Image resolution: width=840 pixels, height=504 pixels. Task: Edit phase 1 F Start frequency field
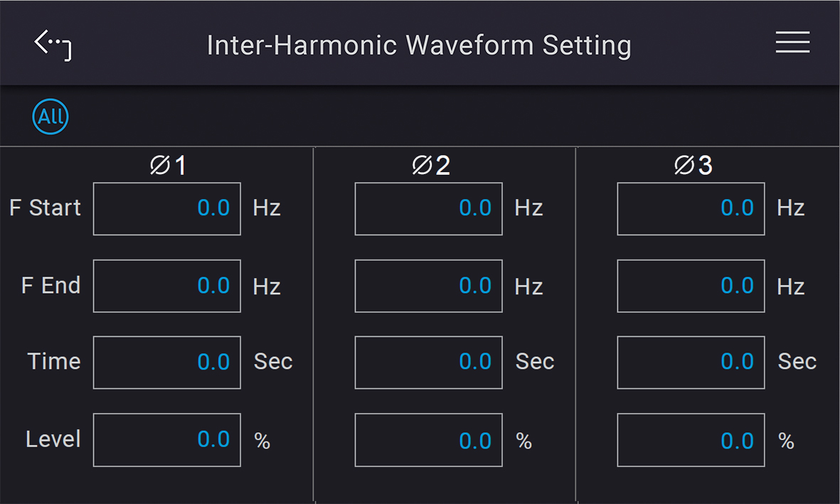166,209
